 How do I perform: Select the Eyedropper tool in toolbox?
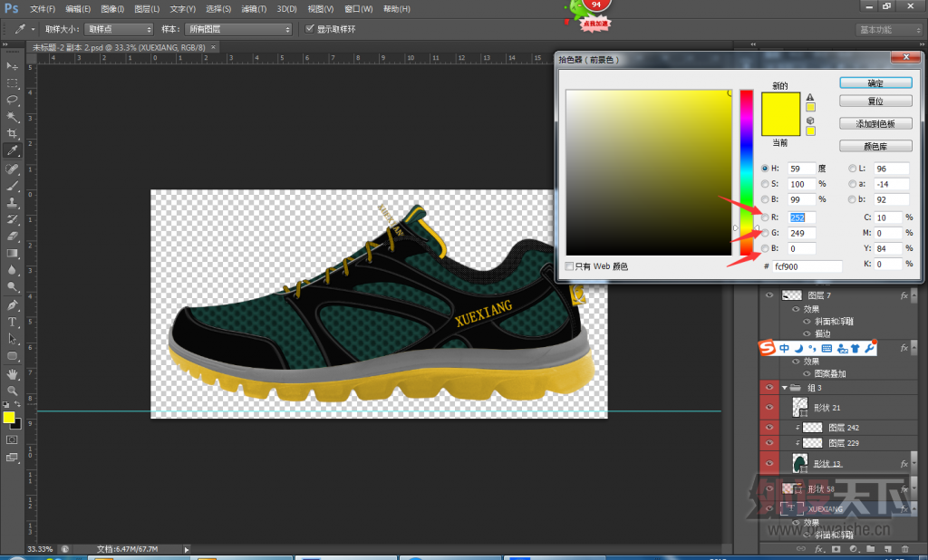tap(12, 150)
